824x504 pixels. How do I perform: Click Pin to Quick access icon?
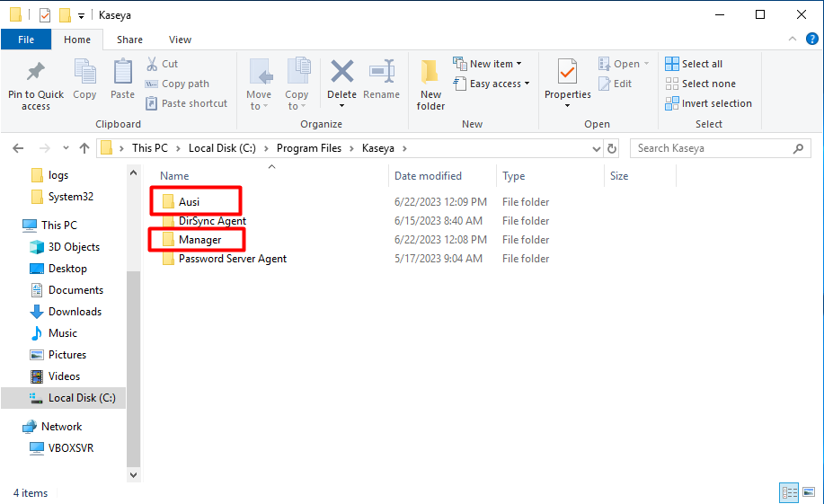pos(36,72)
